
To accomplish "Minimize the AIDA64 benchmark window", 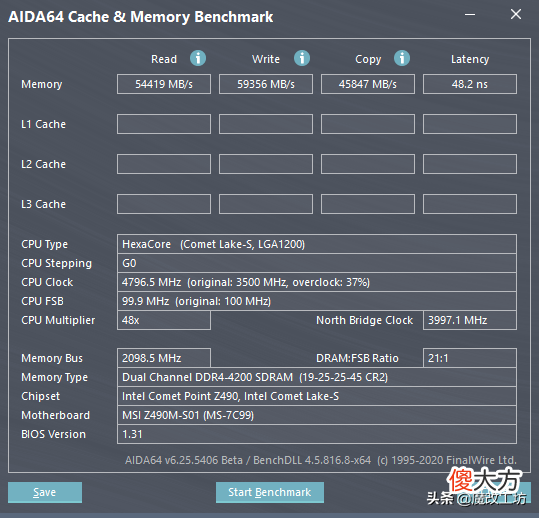I will [470, 14].
